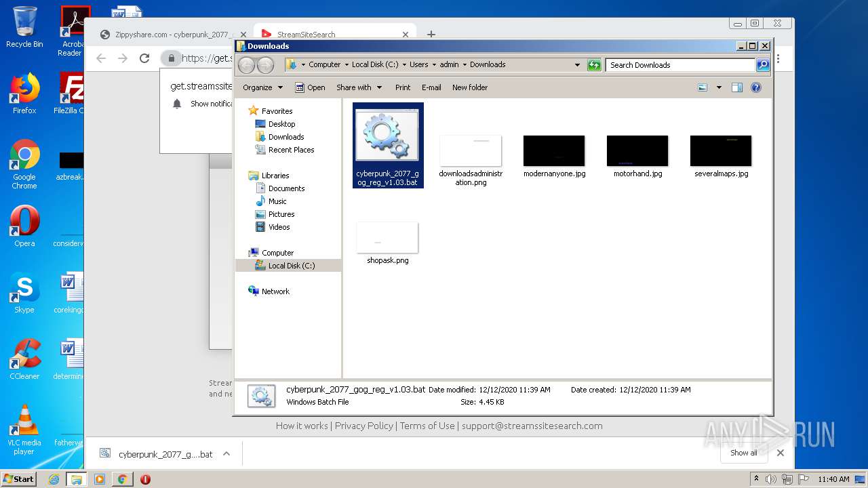Screen dimensions: 868x488
Task: Click Internet Explorer taskbar icon
Action: click(54, 479)
